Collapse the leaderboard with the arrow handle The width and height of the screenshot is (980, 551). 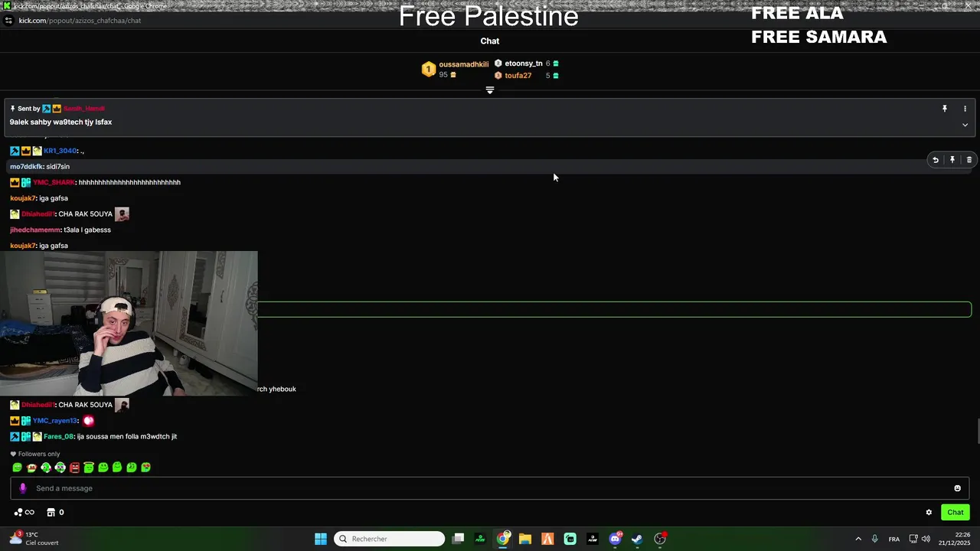click(x=490, y=90)
